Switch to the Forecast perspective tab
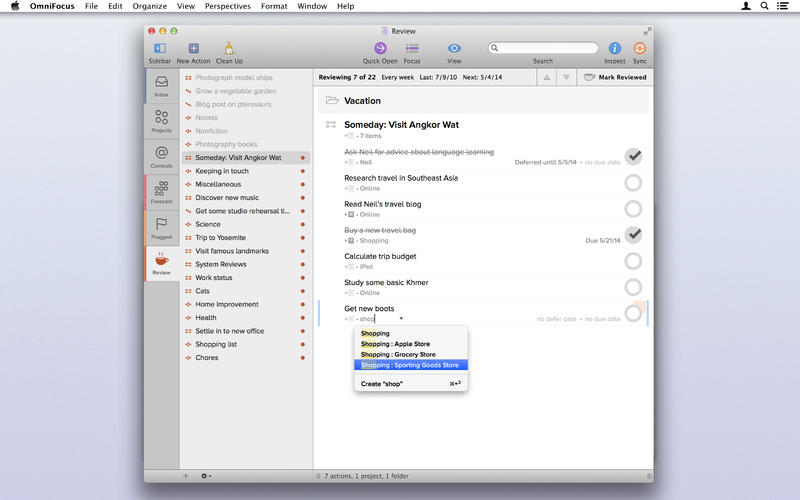The image size is (800, 500). point(161,191)
